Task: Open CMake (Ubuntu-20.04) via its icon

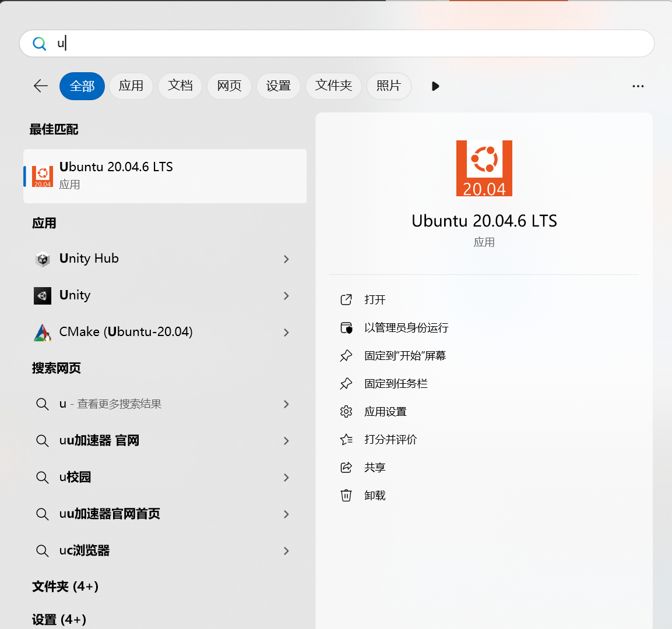Action: [x=42, y=332]
